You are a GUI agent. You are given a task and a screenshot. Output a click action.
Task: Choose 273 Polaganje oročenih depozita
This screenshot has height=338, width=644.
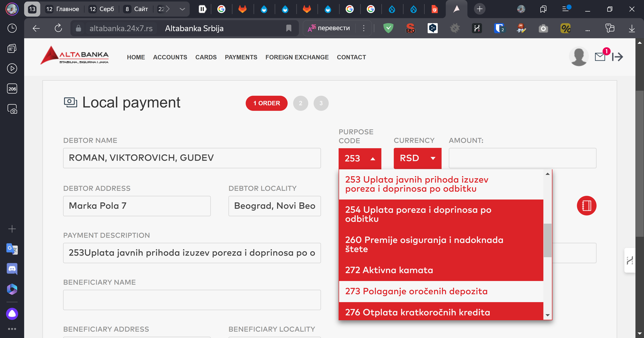coord(441,291)
